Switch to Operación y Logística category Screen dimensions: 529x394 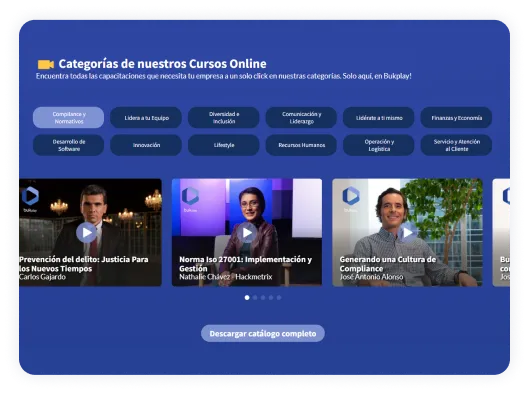click(x=379, y=145)
